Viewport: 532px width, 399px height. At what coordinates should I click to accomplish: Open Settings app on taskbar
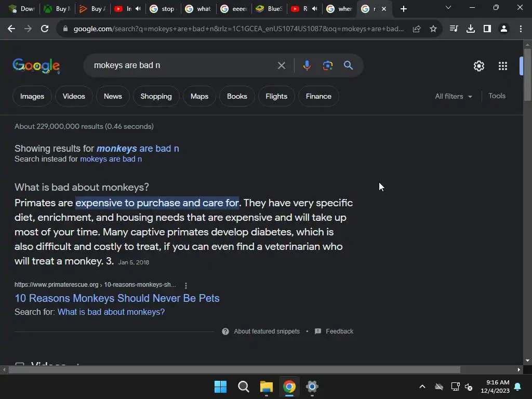[x=312, y=387]
